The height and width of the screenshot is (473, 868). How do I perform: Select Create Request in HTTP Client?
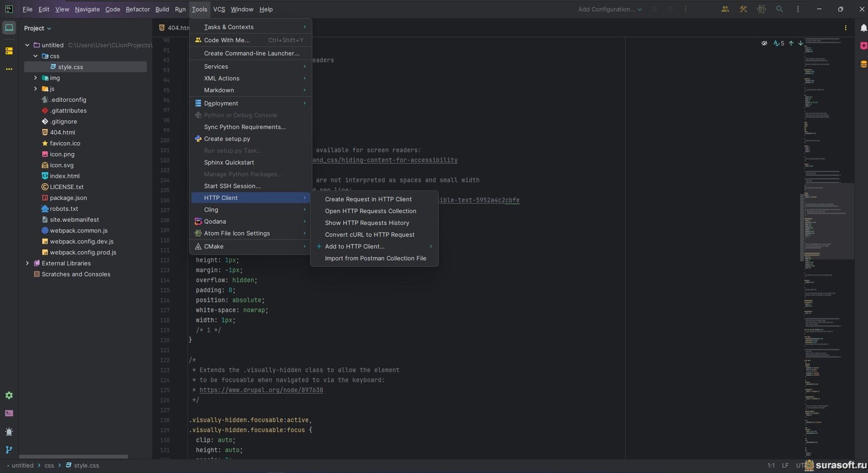368,199
